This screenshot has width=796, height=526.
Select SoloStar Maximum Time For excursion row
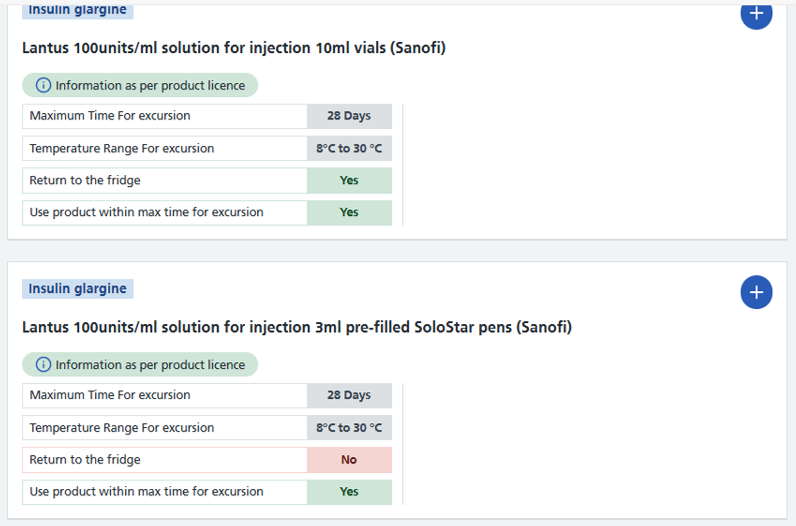(x=207, y=395)
